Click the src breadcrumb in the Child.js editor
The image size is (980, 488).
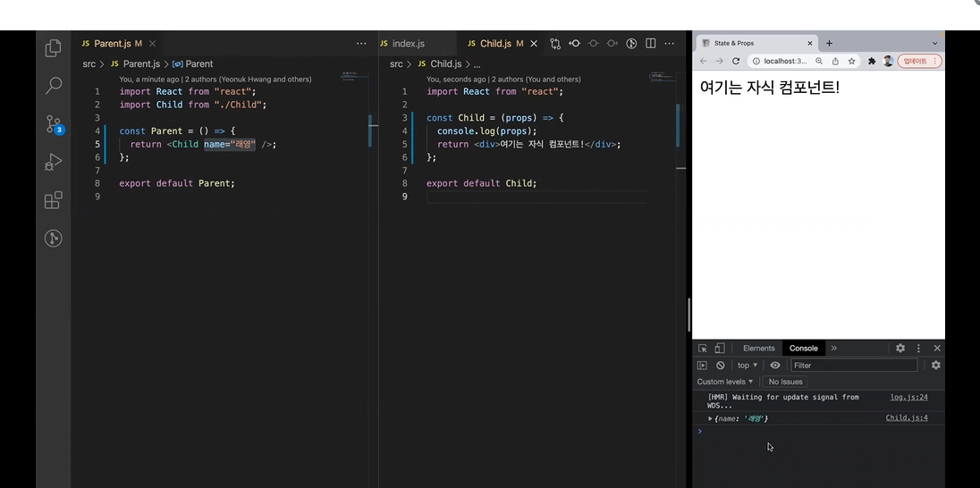tap(396, 63)
